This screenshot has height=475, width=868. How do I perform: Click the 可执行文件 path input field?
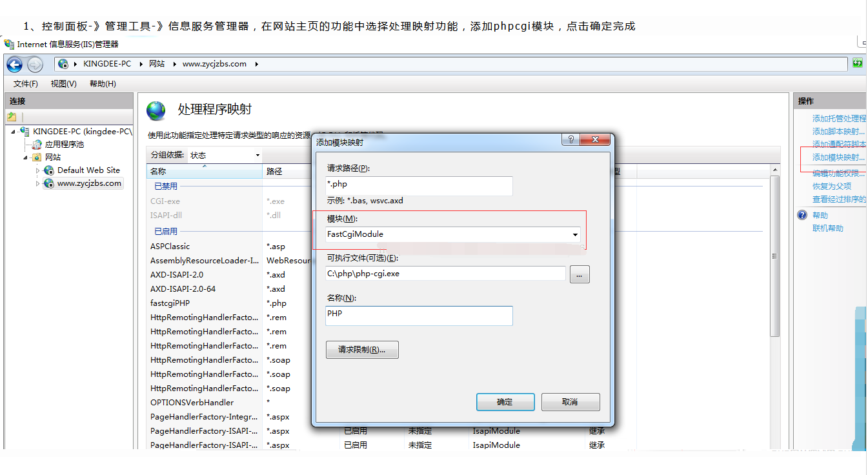[x=445, y=274]
